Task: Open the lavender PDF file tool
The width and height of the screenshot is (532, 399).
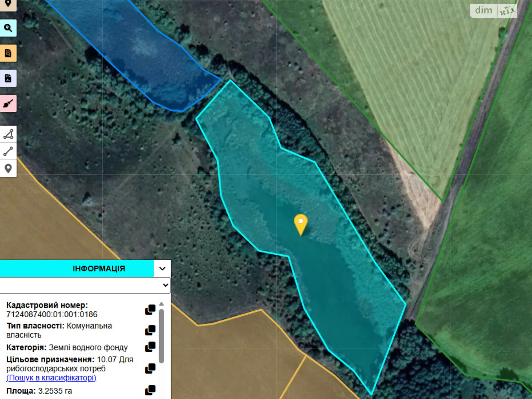Action: pos(8,78)
